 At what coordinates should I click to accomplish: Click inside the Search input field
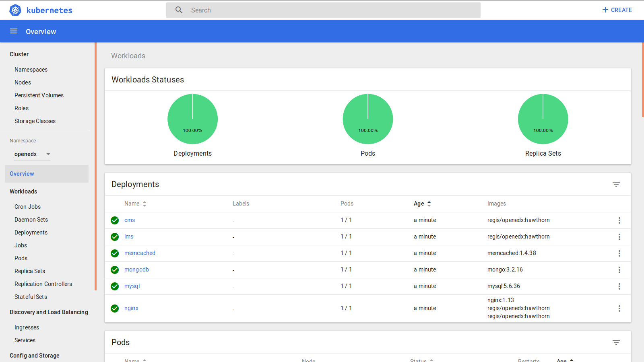tap(282, 10)
